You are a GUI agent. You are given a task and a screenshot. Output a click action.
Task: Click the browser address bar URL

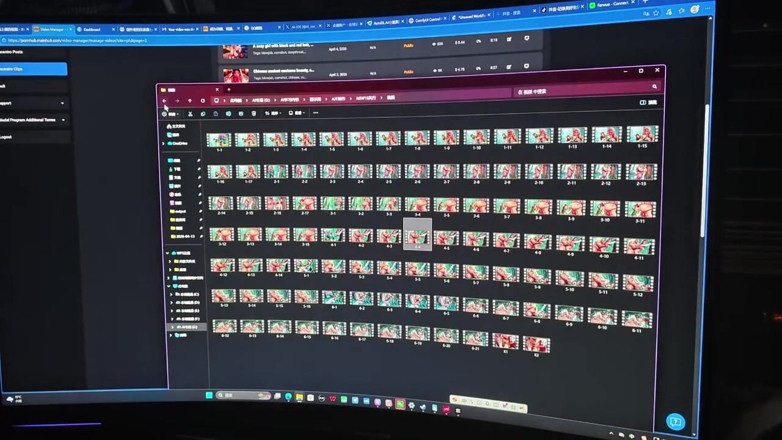[77, 40]
